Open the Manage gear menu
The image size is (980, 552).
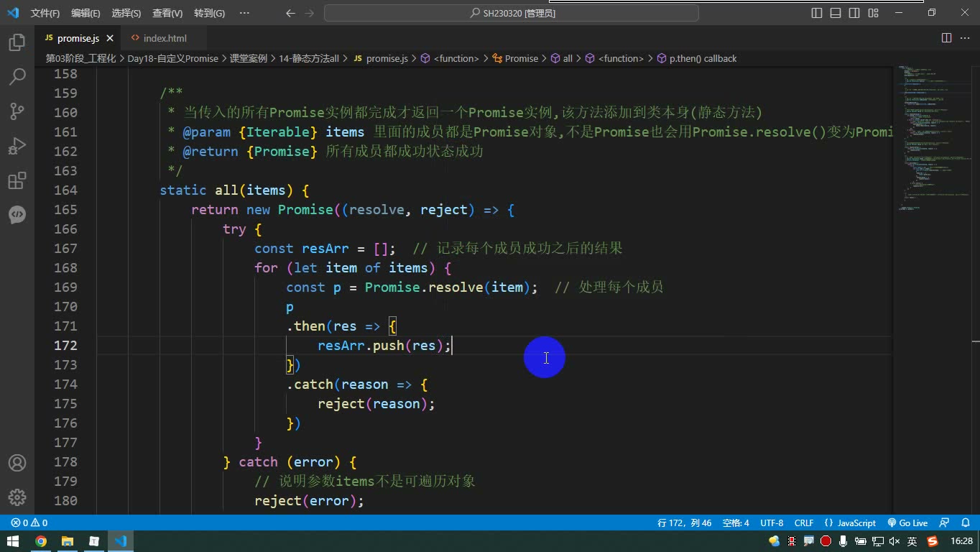[x=17, y=497]
